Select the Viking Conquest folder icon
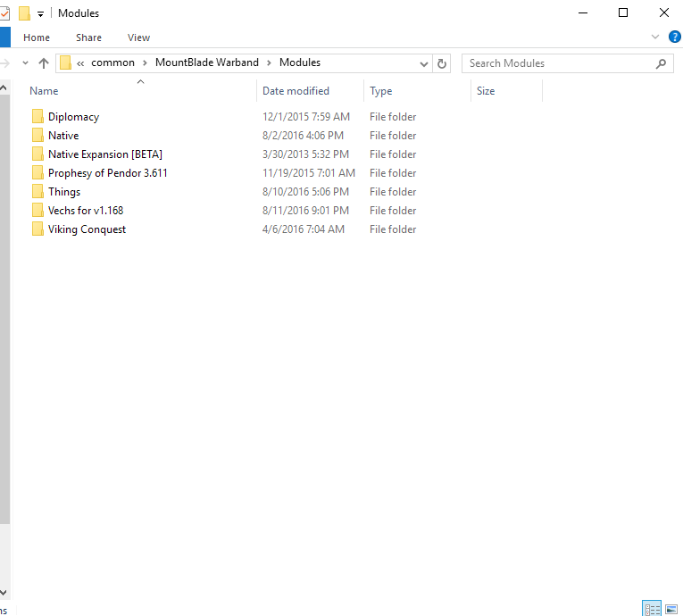Screen dimensions: 683x616 pyautogui.click(x=37, y=229)
